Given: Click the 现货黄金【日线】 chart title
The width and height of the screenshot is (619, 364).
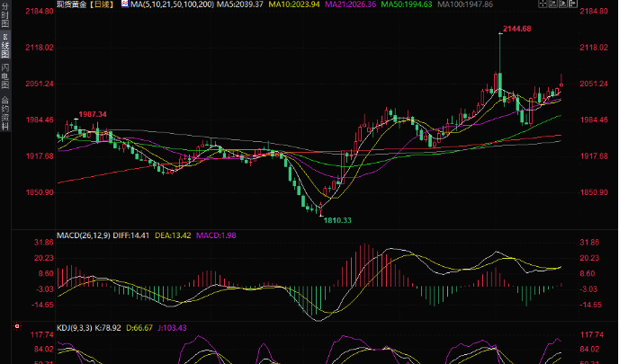Looking at the screenshot, I should click(85, 4).
